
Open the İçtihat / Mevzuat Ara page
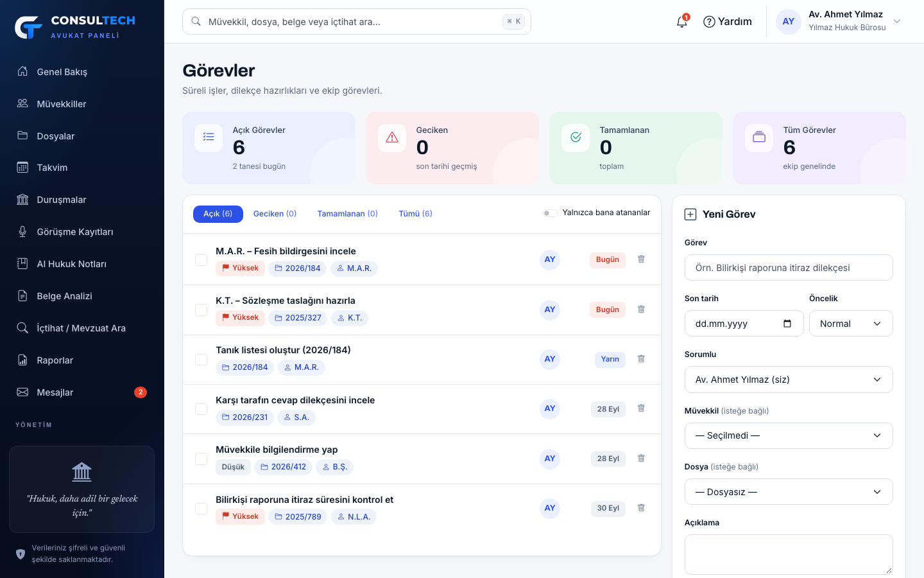[82, 328]
